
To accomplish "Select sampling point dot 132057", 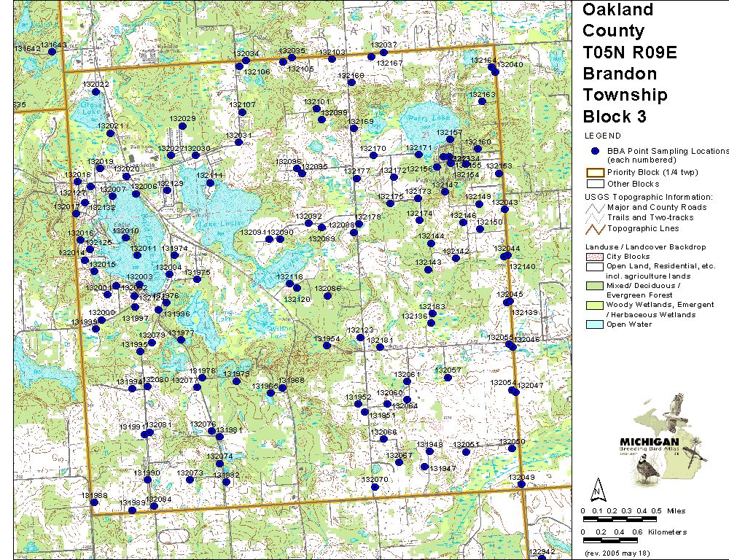I will click(447, 378).
